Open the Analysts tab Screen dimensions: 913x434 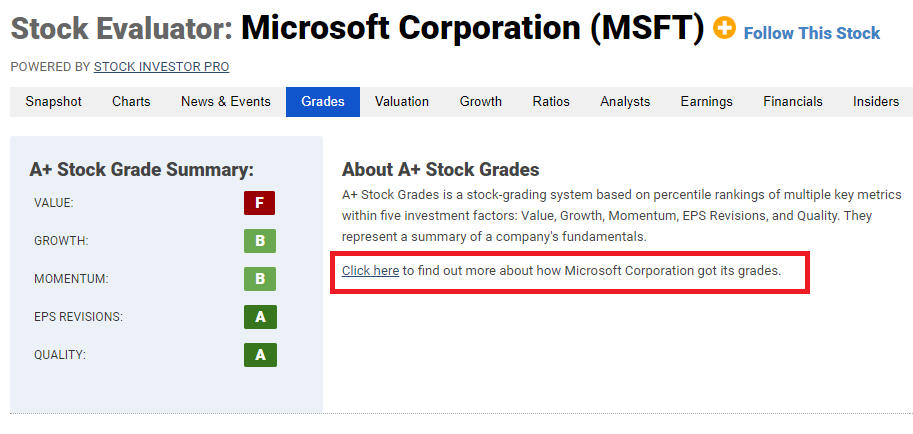tap(625, 102)
